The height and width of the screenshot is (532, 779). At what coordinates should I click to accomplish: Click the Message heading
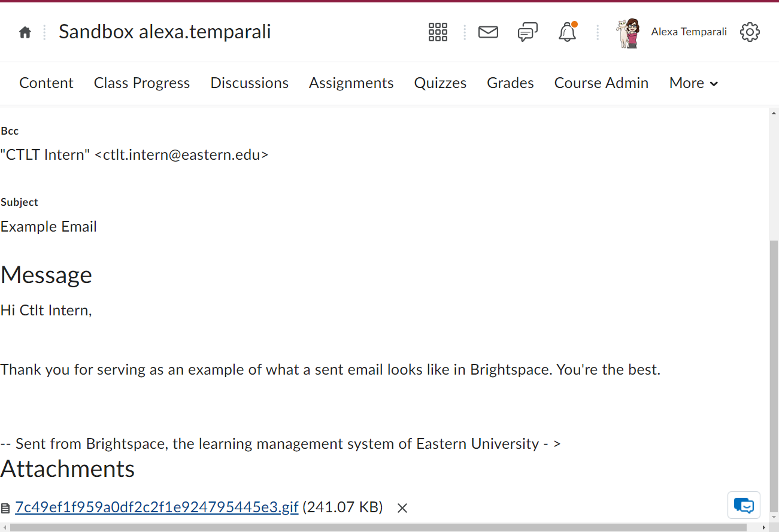[46, 275]
